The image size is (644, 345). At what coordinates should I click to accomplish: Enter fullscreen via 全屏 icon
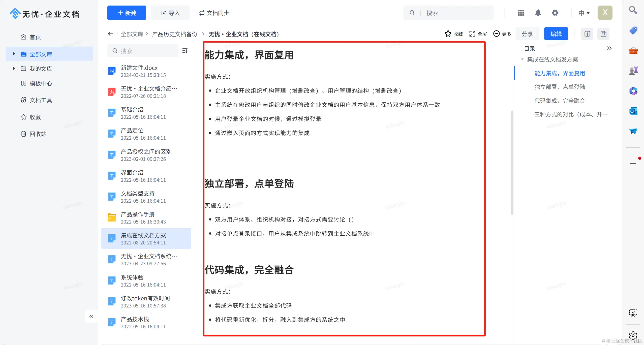click(x=472, y=34)
